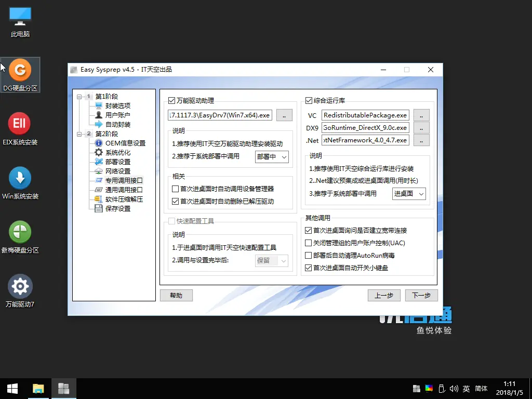Enable 关闭管理组的用户账户控制(UAC) checkbox
This screenshot has height=399, width=532.
click(308, 243)
